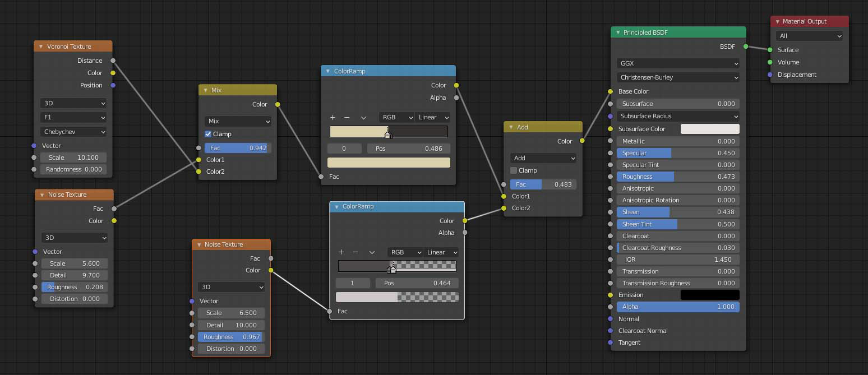This screenshot has height=375, width=868.
Task: Click Subsurface Color swatch
Action: (x=710, y=129)
